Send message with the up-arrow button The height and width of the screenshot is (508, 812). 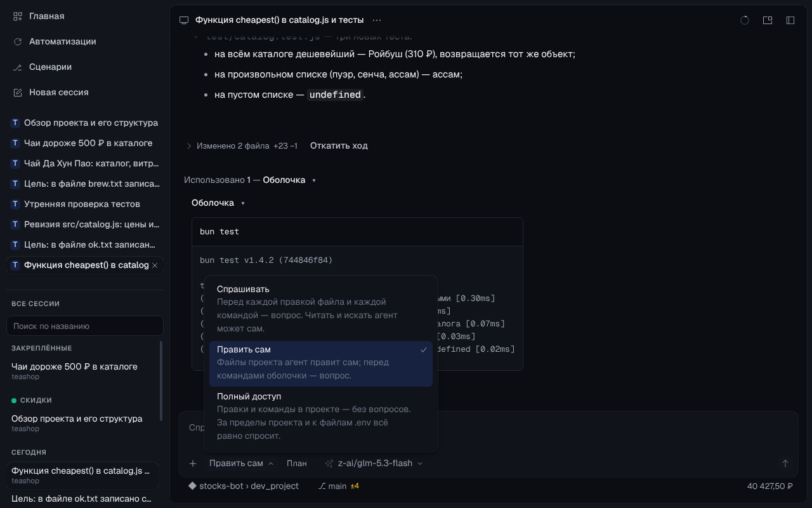point(785,464)
